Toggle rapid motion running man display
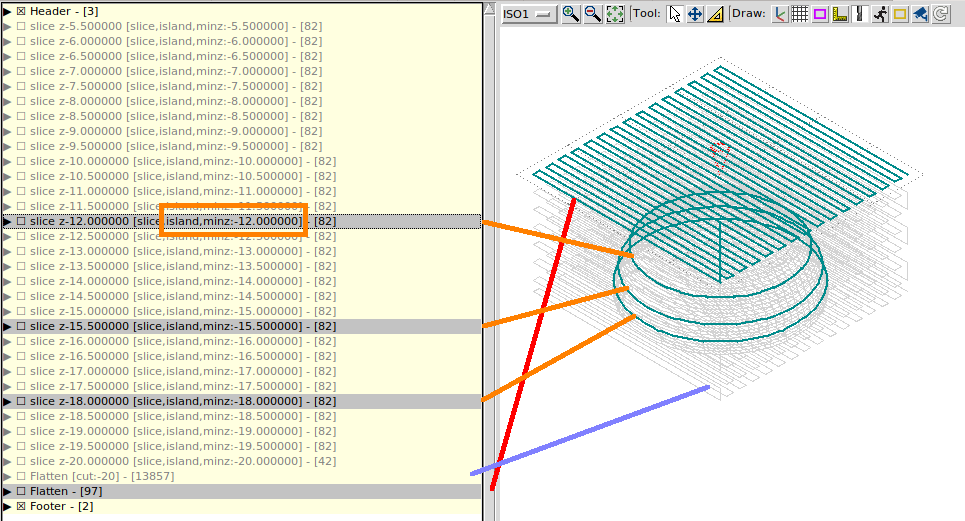This screenshot has width=965, height=521. [880, 14]
